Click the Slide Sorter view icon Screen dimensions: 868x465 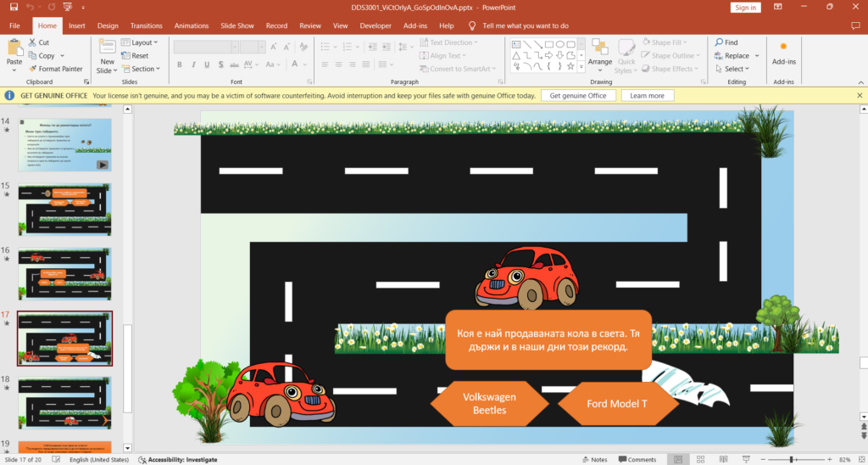701,459
